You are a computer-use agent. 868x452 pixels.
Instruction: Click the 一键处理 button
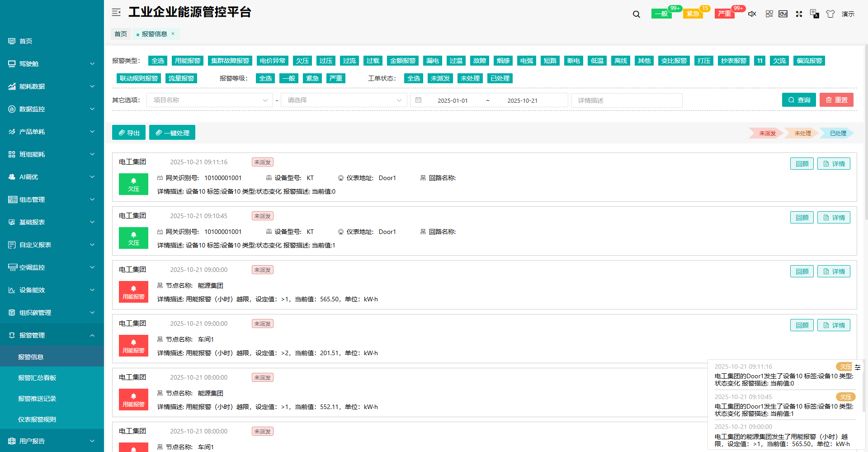point(172,133)
